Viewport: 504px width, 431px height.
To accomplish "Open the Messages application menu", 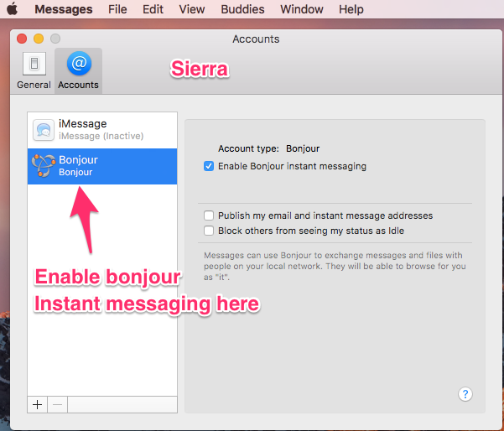I will click(64, 9).
